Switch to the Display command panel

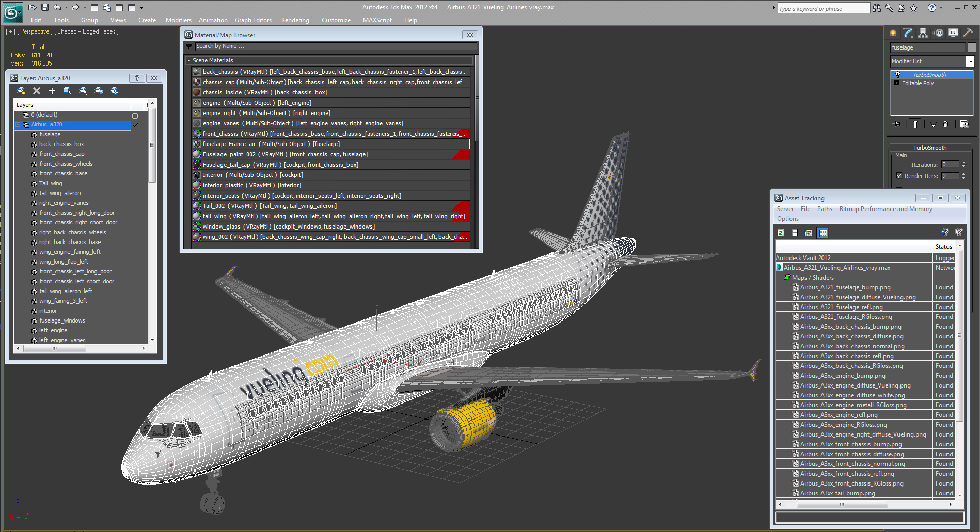(x=953, y=33)
